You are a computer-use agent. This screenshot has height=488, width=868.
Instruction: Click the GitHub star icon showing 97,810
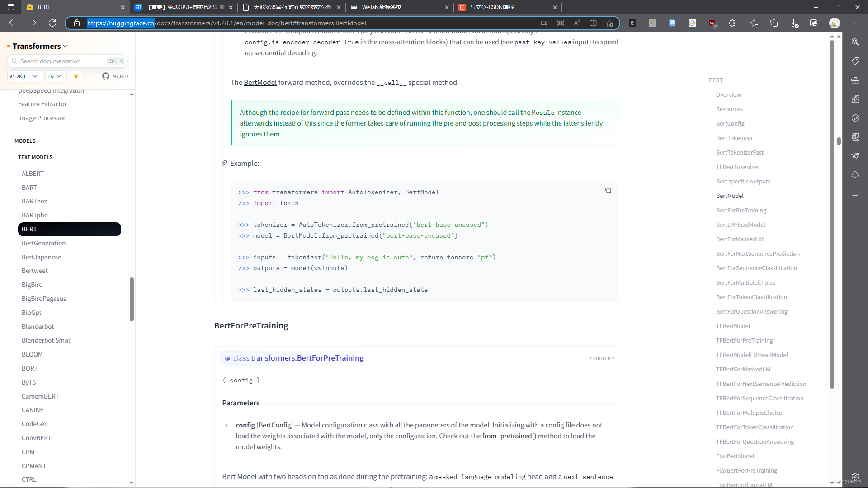pos(106,75)
